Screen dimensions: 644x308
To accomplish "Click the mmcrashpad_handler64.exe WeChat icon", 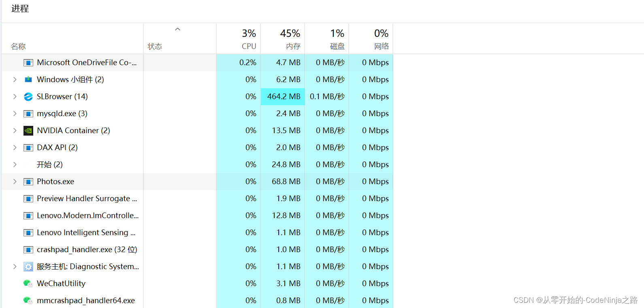I will (28, 301).
